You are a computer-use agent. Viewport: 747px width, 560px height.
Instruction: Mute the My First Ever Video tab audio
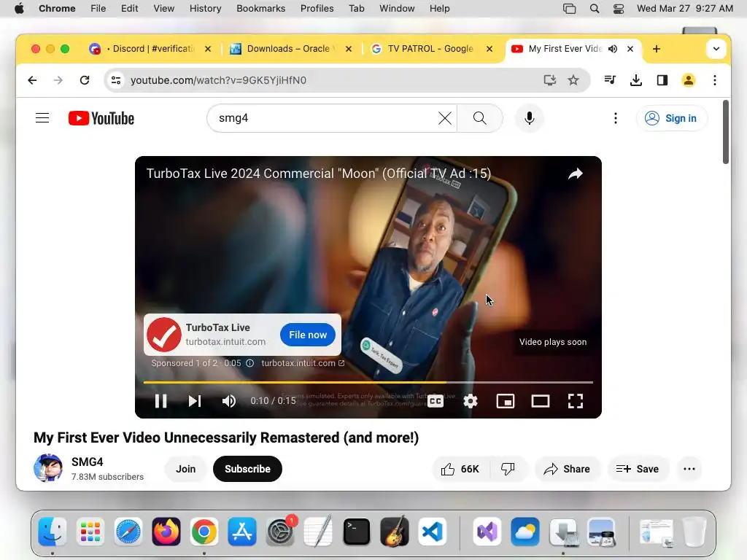click(613, 49)
